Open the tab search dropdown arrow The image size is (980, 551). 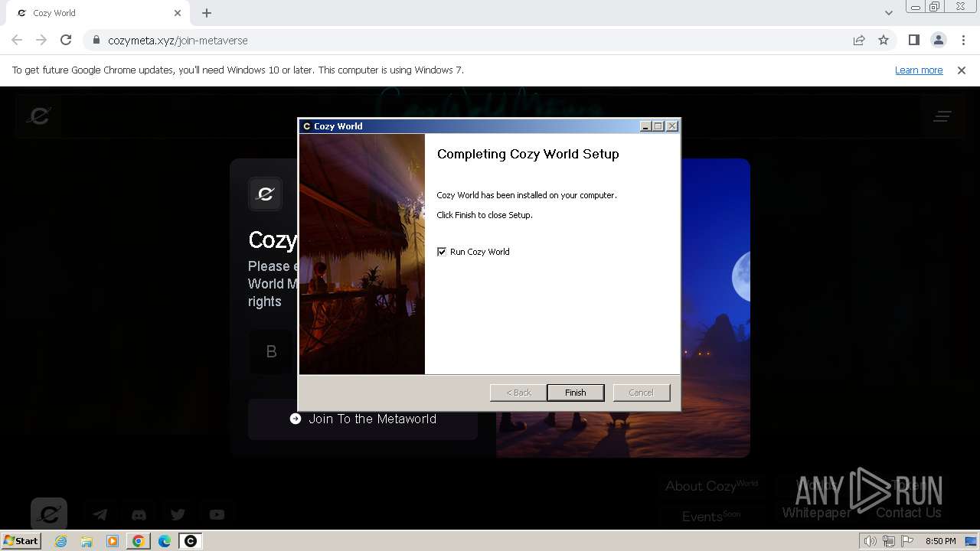click(x=888, y=13)
